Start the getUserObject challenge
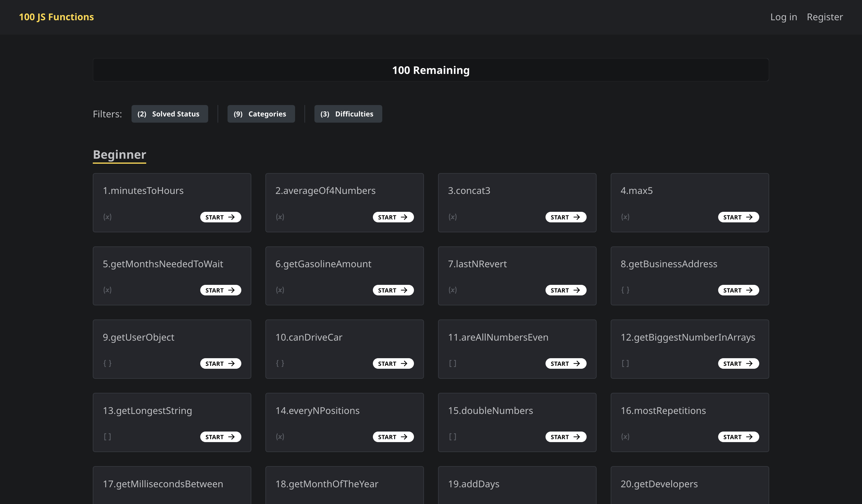This screenshot has width=862, height=504. [220, 363]
